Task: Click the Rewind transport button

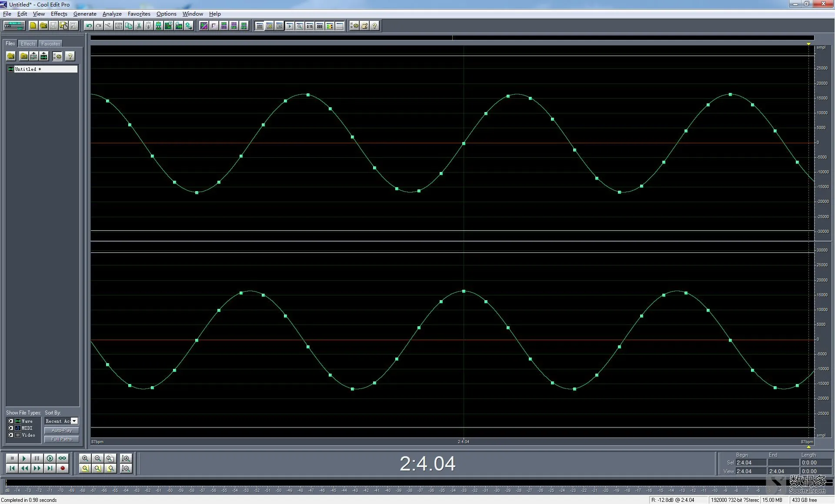Action: (x=25, y=468)
